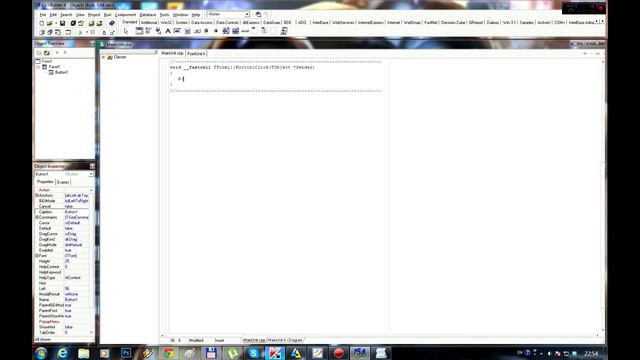Switch to the Additional palette tab
The image size is (640, 360).
[149, 22]
